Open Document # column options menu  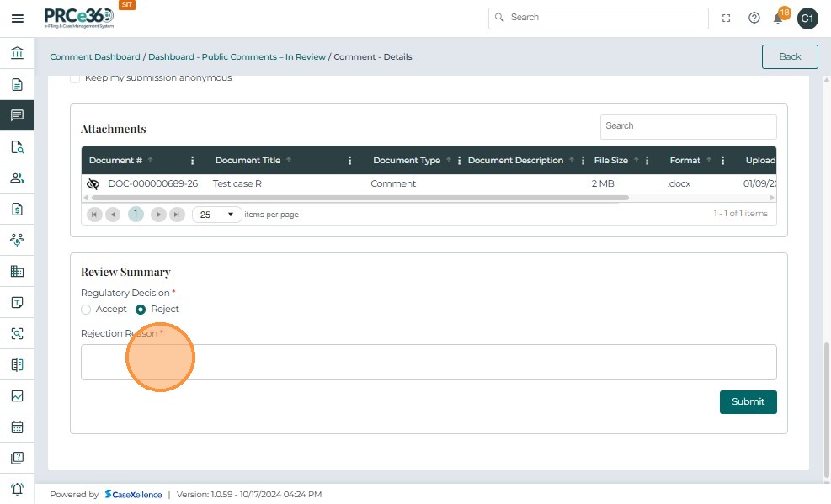point(193,161)
